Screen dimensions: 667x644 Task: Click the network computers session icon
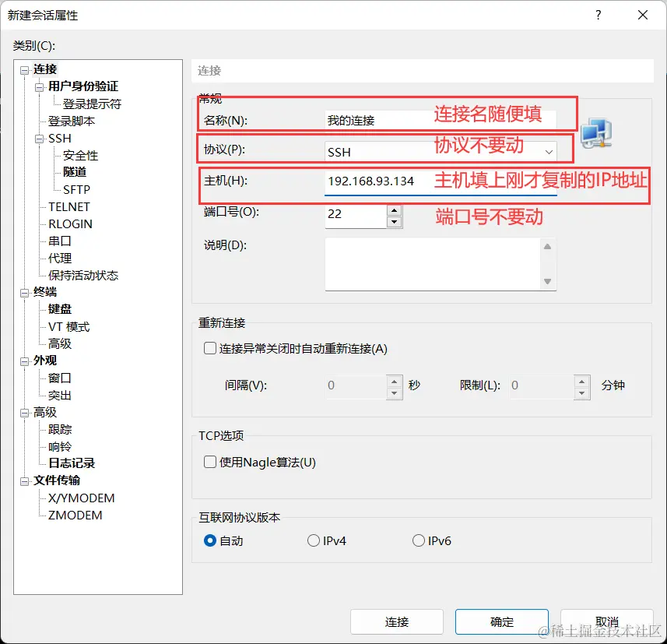point(596,133)
